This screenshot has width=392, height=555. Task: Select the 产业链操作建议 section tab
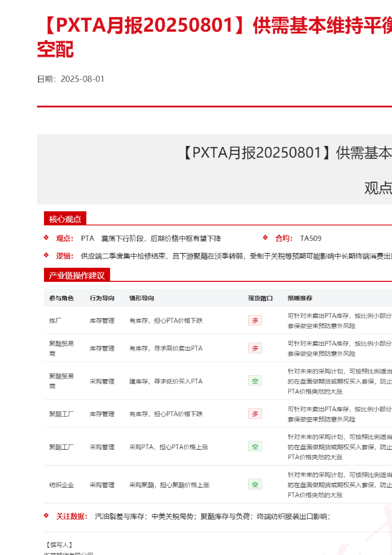[77, 275]
